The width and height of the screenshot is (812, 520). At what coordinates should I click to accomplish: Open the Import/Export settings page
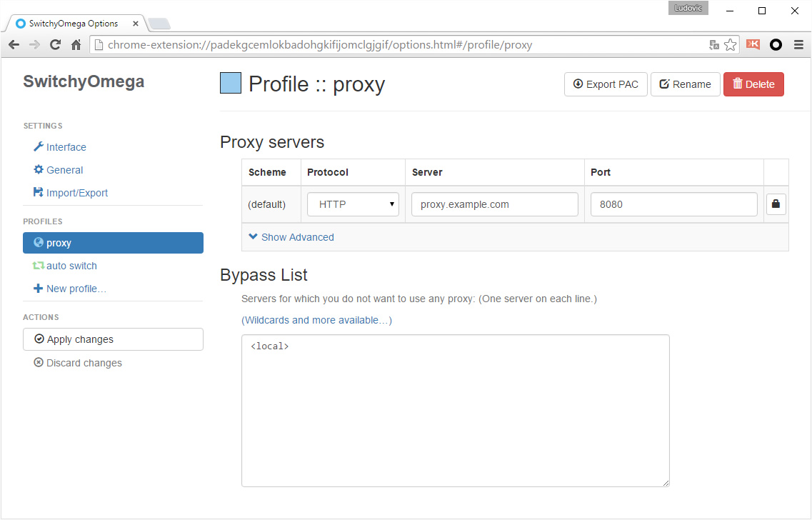pos(71,193)
